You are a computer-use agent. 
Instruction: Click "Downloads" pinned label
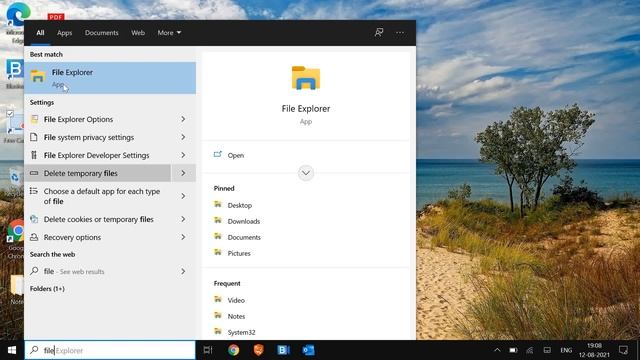point(244,221)
